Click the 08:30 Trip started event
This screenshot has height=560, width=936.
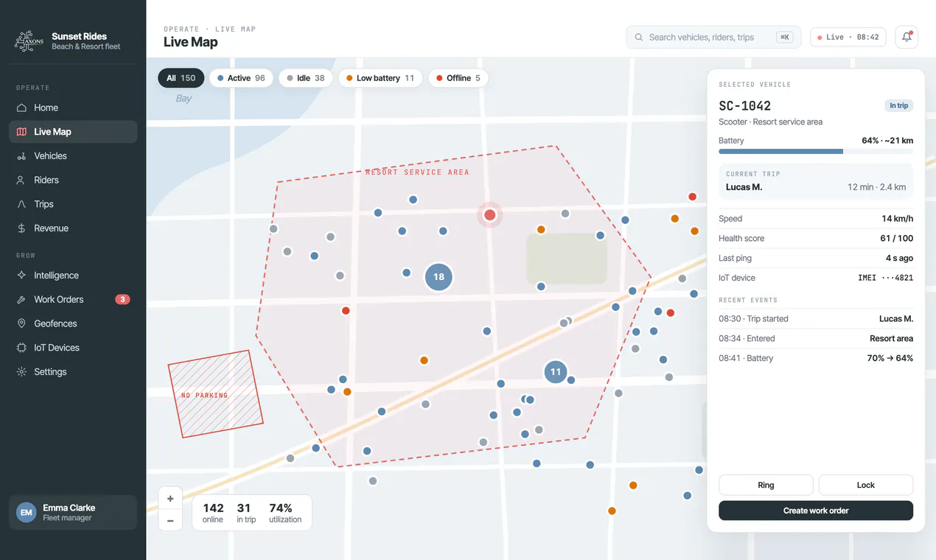pos(816,319)
